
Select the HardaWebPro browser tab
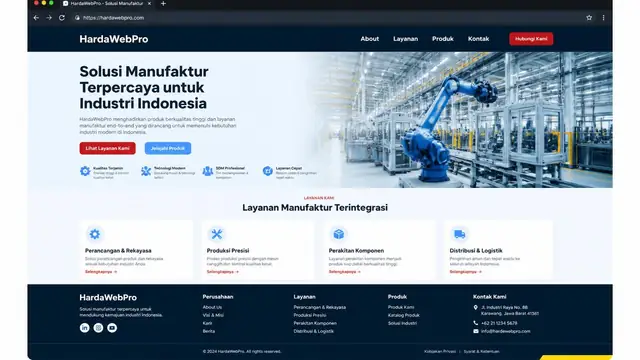tap(107, 4)
